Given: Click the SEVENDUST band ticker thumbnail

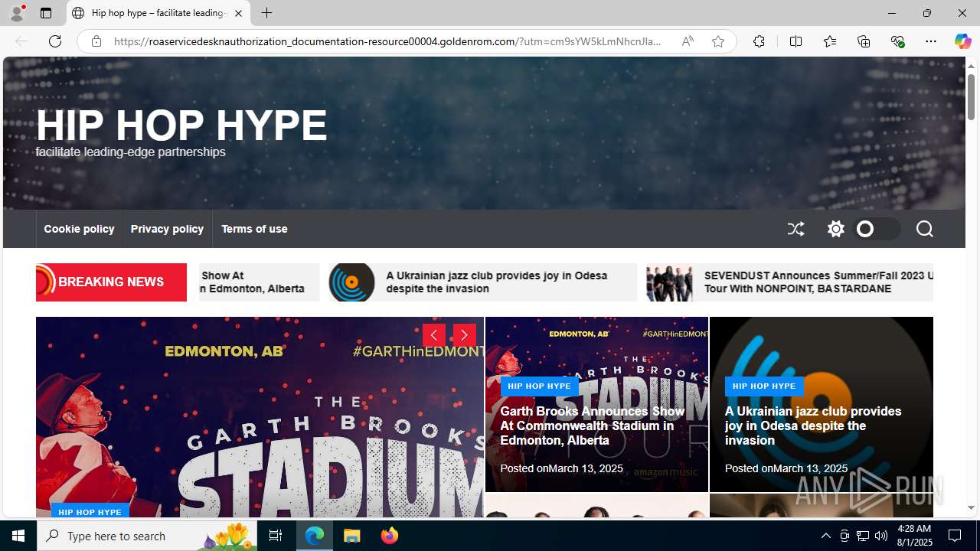Looking at the screenshot, I should [670, 282].
